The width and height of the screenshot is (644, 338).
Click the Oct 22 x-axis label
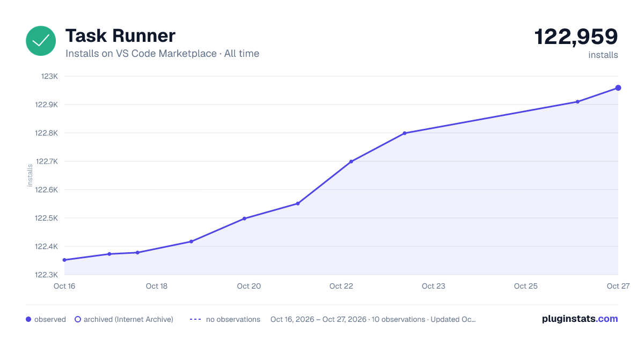click(341, 286)
